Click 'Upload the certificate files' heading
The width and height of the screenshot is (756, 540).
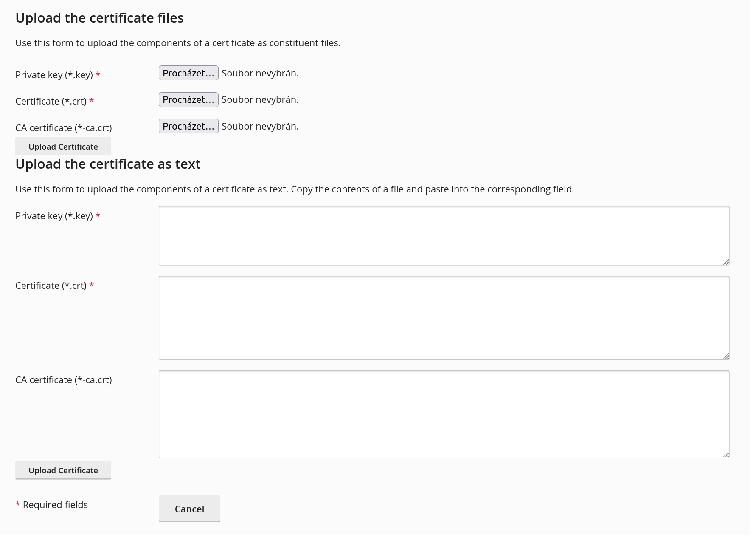tap(99, 18)
